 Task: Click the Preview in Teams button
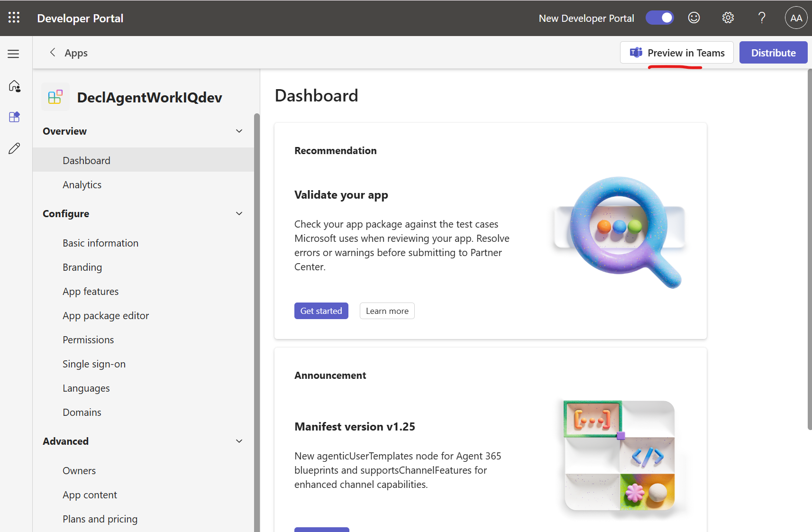676,53
